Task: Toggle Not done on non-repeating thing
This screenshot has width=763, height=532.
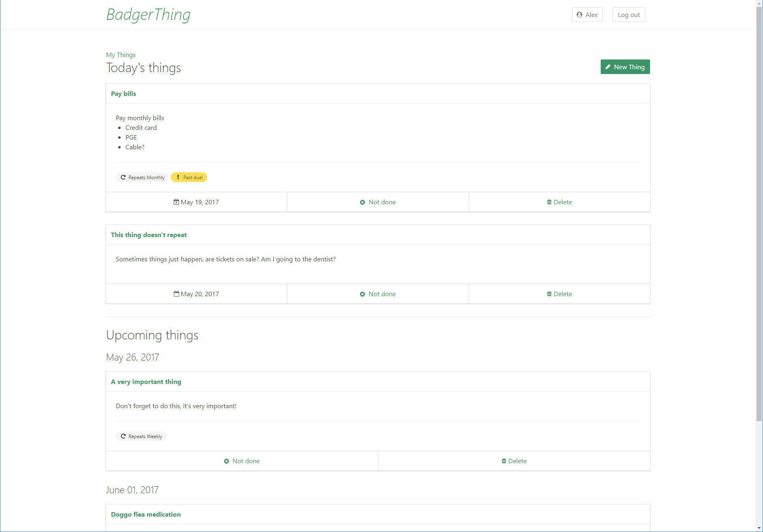Action: click(x=378, y=294)
